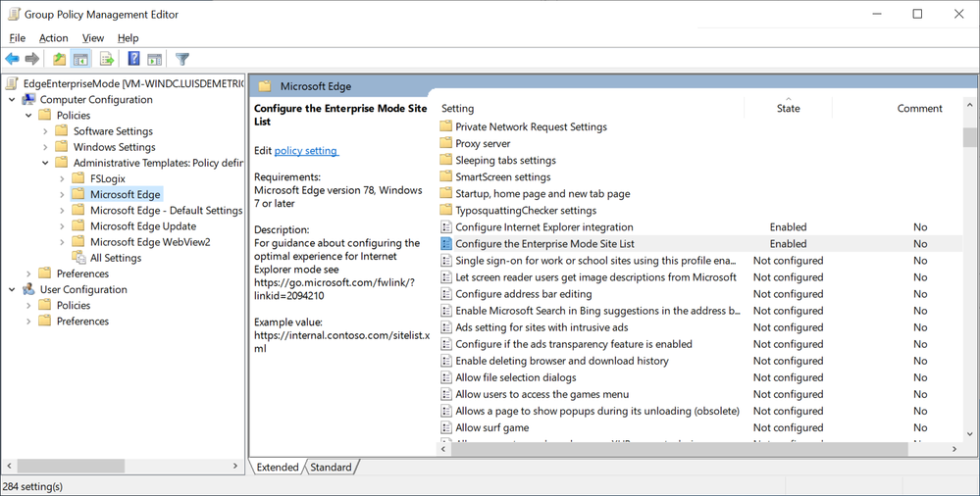Screen dimensions: 980x496
Task: Click the blue Help toolbar icon
Action: tap(133, 59)
